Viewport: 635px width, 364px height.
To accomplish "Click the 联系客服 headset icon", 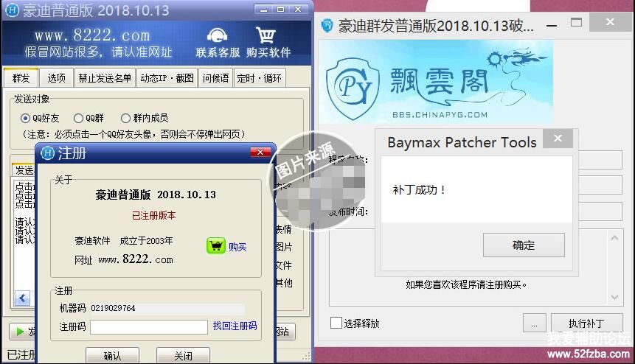I will tap(217, 36).
